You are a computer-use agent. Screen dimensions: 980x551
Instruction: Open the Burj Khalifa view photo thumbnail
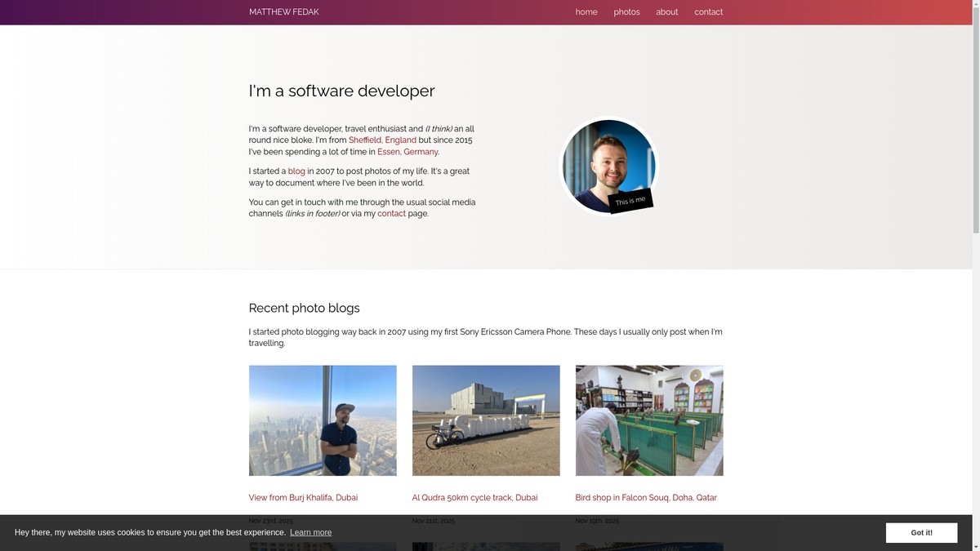click(x=323, y=420)
